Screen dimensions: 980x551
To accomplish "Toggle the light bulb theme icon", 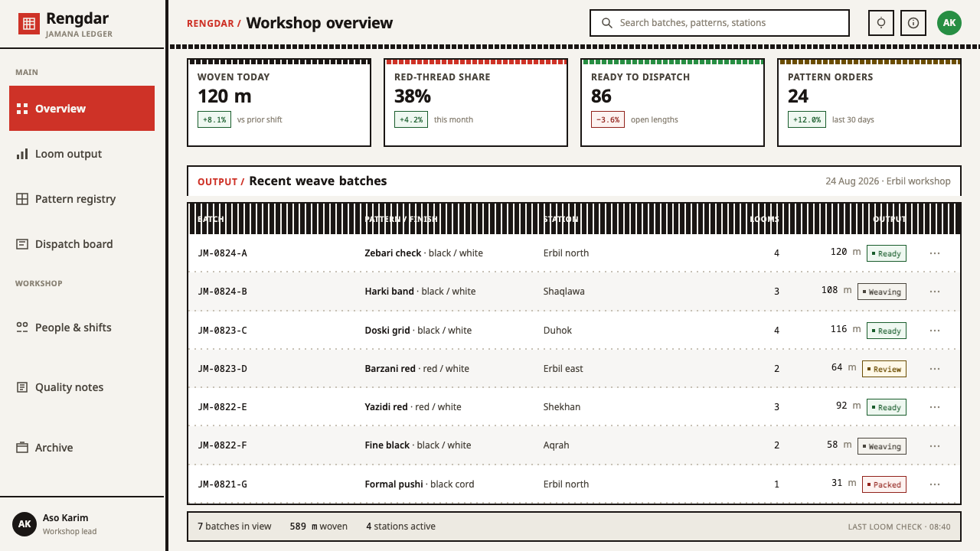I will 881,23.
